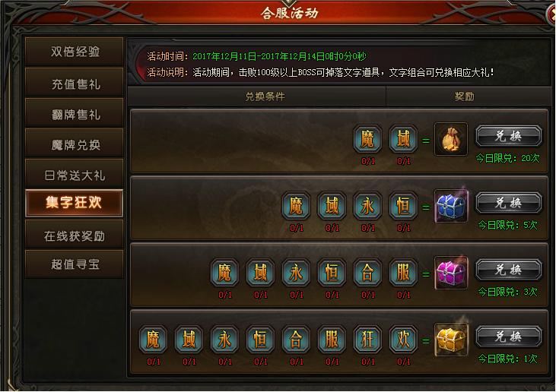Click the blue treasure chest reward
This screenshot has width=556, height=392.
(x=451, y=206)
